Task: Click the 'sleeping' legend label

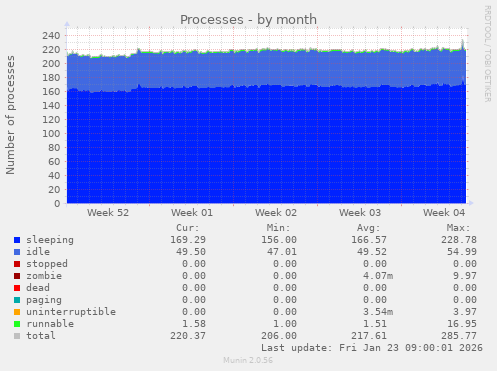Action: click(x=50, y=240)
